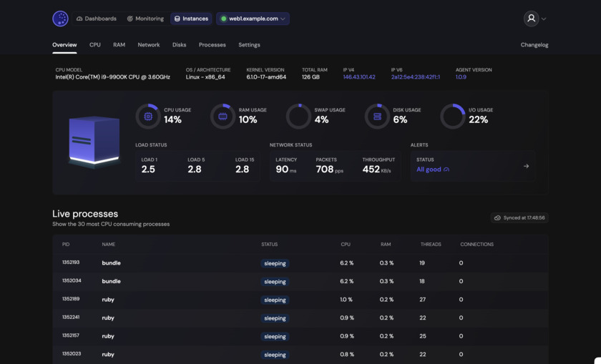Switch to the CPU tab
Image resolution: width=601 pixels, height=364 pixels.
[x=94, y=45]
